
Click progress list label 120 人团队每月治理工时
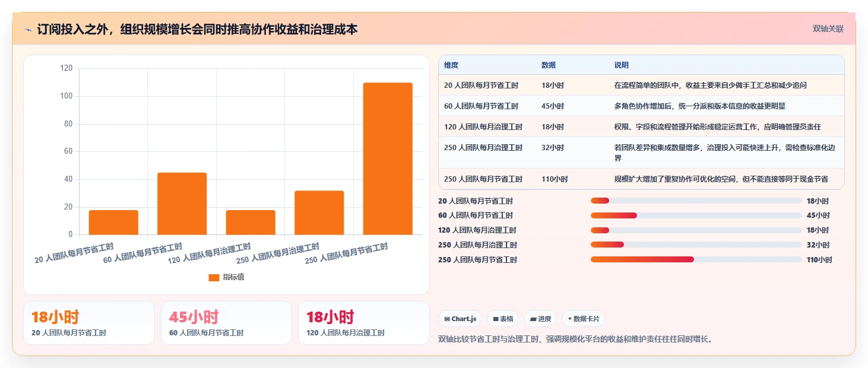coord(477,230)
